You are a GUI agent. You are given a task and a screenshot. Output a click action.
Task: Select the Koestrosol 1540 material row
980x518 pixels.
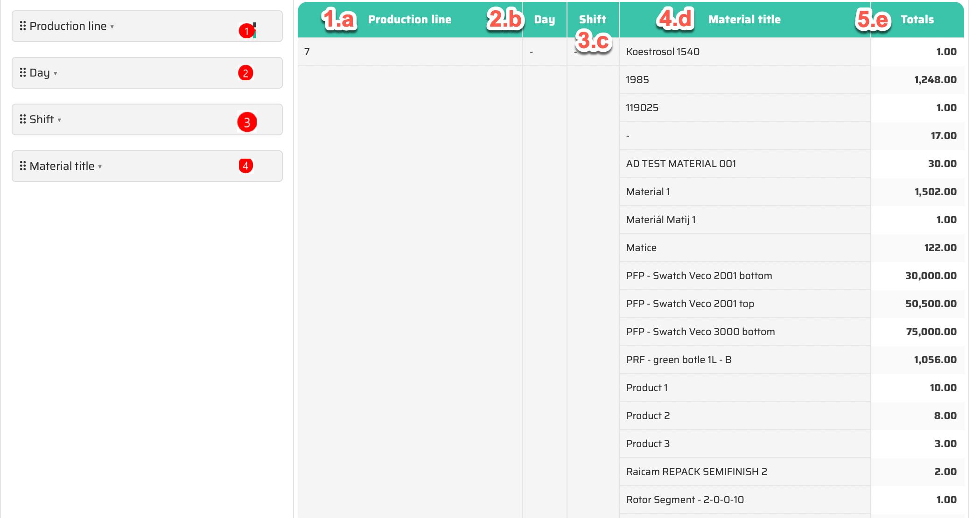662,52
